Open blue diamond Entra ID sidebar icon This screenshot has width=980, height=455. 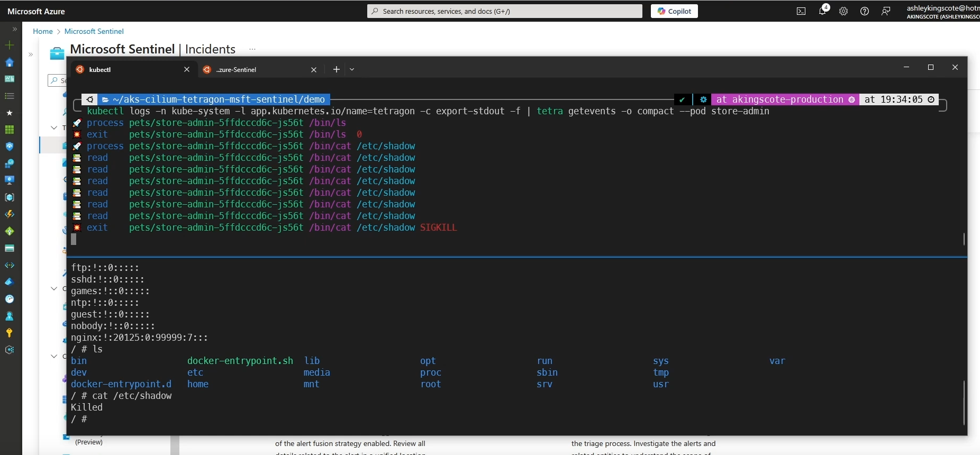click(x=10, y=282)
